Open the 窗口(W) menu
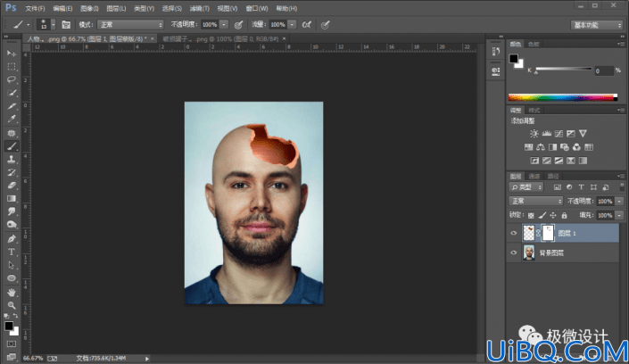The image size is (629, 364). (257, 8)
